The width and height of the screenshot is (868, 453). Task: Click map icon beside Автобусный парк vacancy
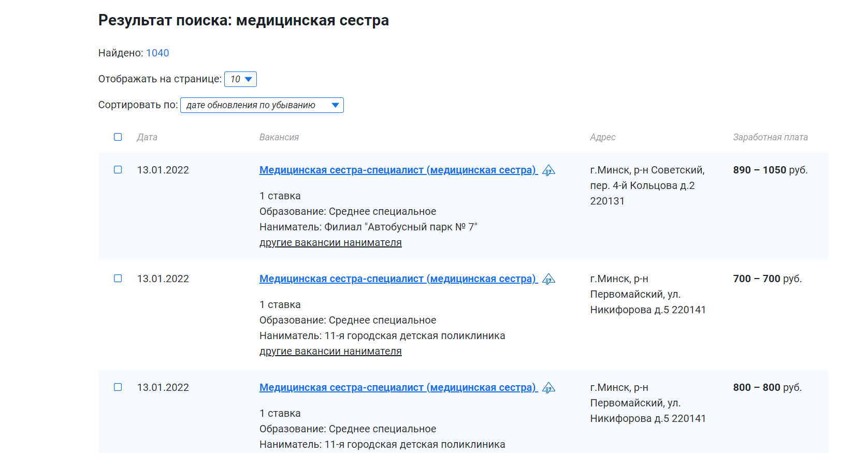pos(548,170)
